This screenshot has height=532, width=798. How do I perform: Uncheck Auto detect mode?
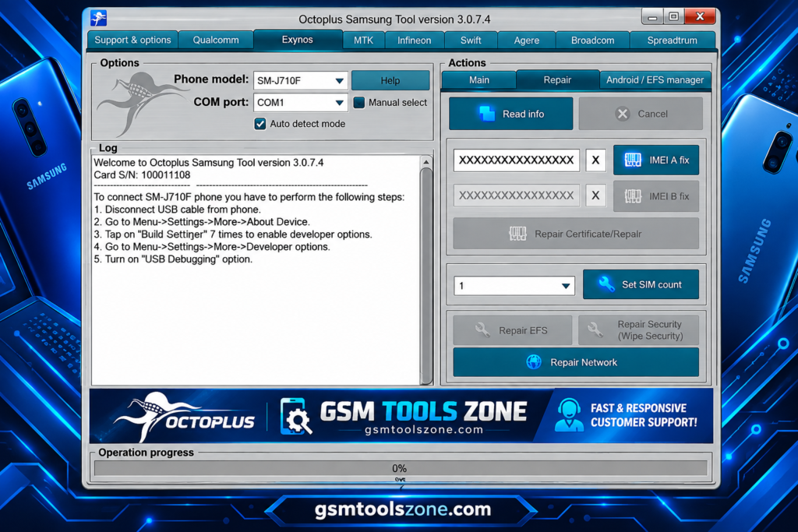click(x=260, y=124)
